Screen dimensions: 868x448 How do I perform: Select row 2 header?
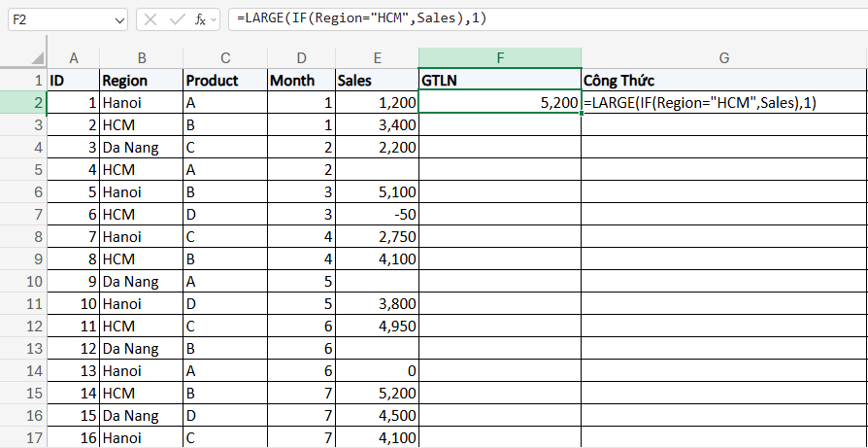click(23, 102)
